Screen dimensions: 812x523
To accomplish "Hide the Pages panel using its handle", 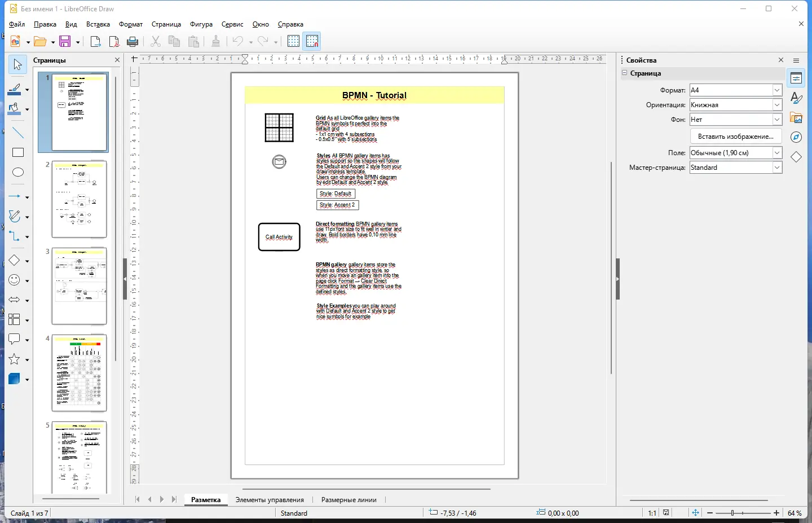I will (x=125, y=279).
